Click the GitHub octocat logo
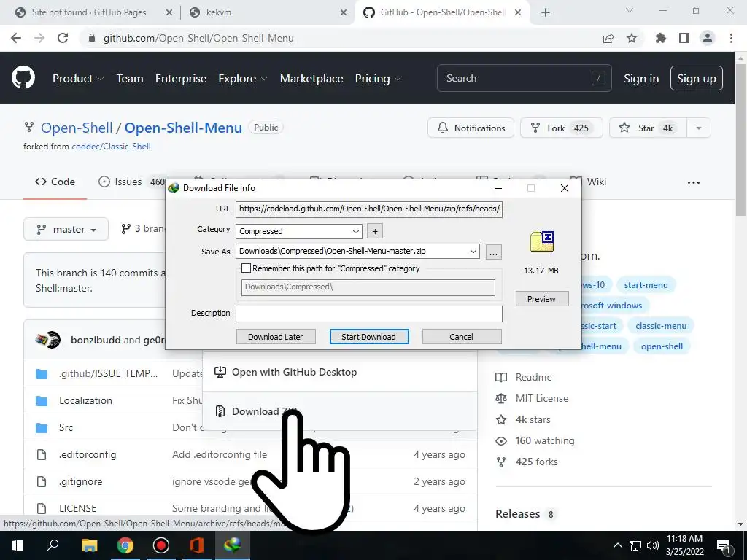Screen dimensions: 747x560 click(x=23, y=78)
